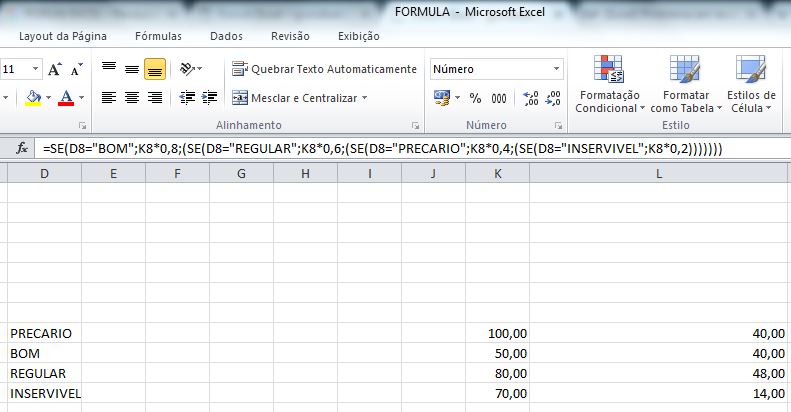Decrease decimal places
The height and width of the screenshot is (412, 791).
(553, 98)
